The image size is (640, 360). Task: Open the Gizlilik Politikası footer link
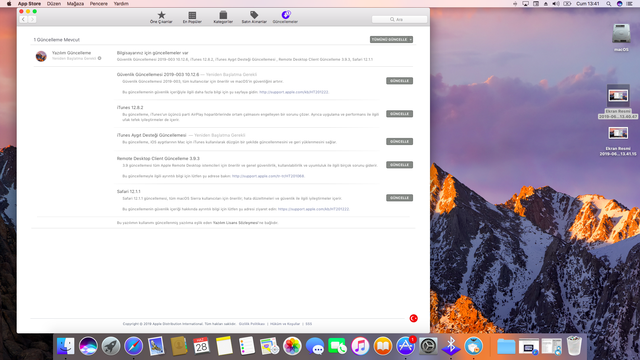pyautogui.click(x=252, y=324)
